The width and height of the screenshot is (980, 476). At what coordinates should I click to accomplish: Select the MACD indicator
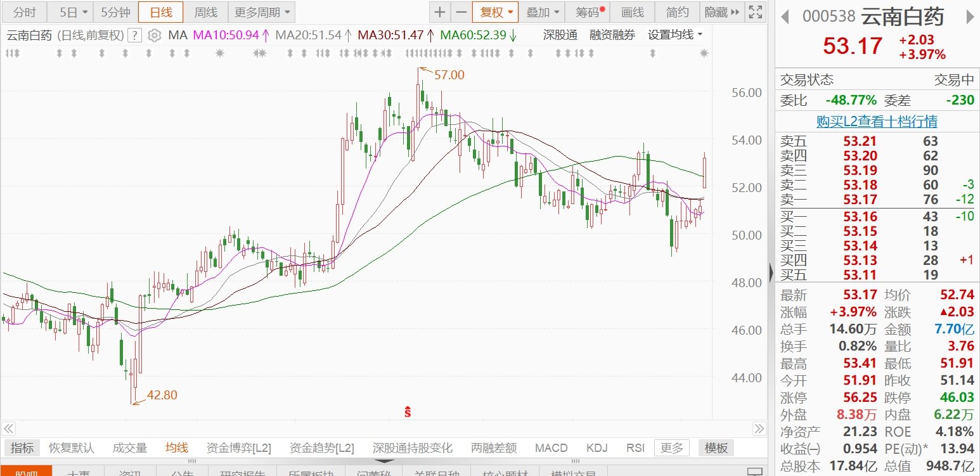(551, 448)
